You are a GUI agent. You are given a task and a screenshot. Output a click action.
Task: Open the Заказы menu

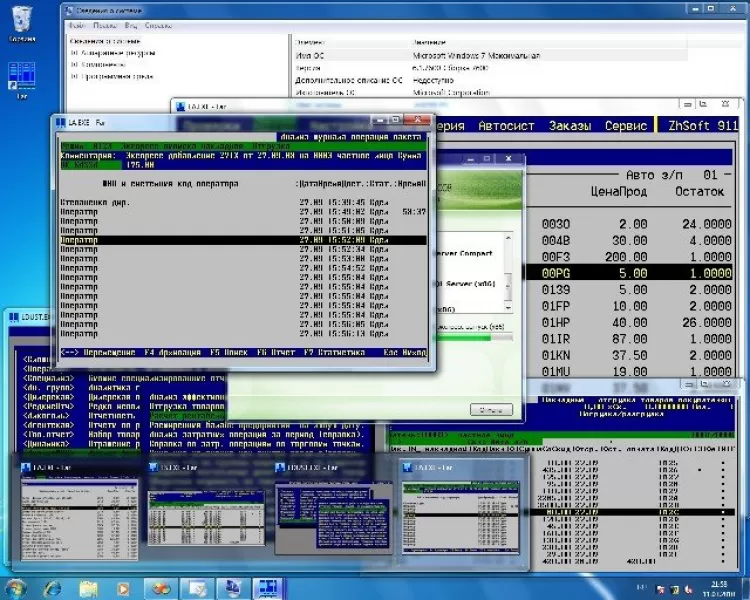(x=572, y=127)
